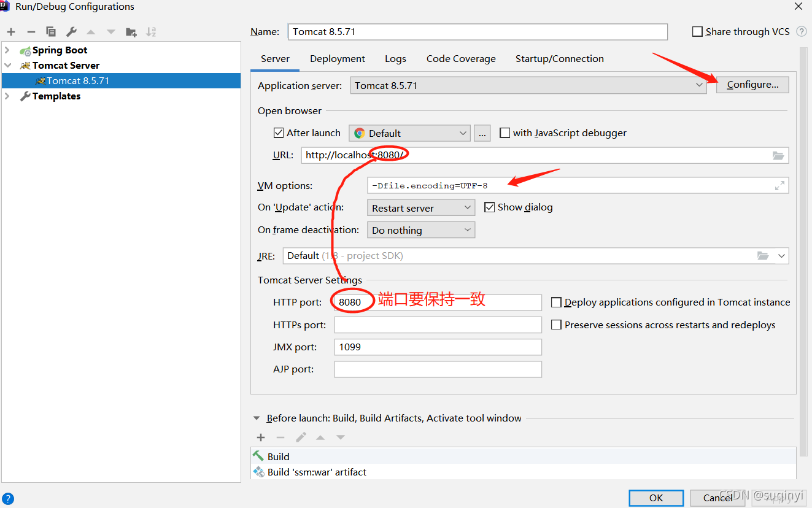812x508 pixels.
Task: Open edit defaults wrench icon
Action: (x=71, y=32)
